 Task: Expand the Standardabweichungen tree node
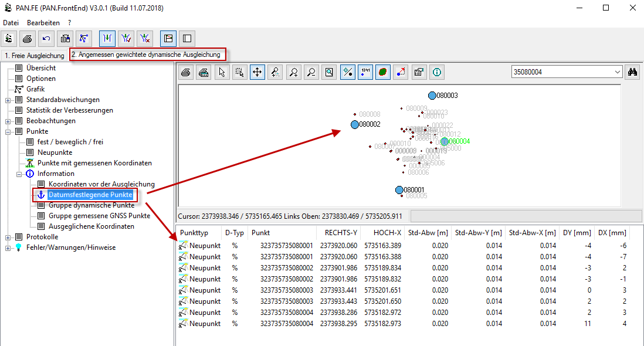[x=8, y=100]
